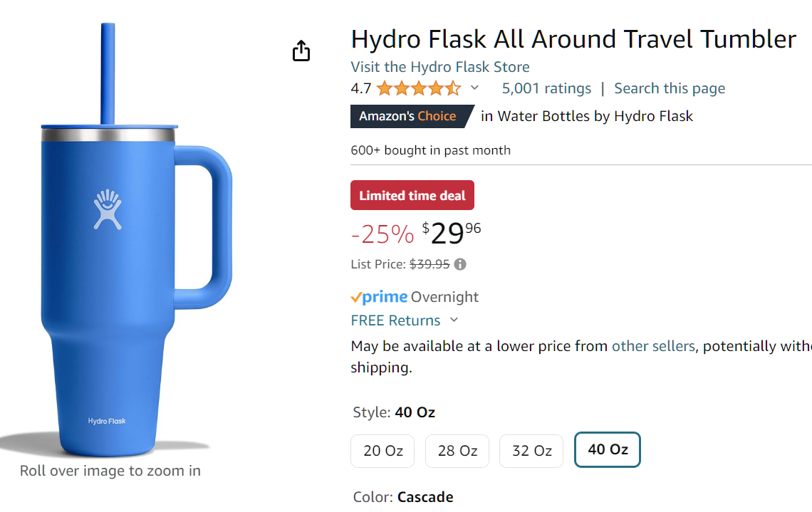Open the 5,001 ratings link
This screenshot has width=812, height=512.
pyautogui.click(x=546, y=88)
